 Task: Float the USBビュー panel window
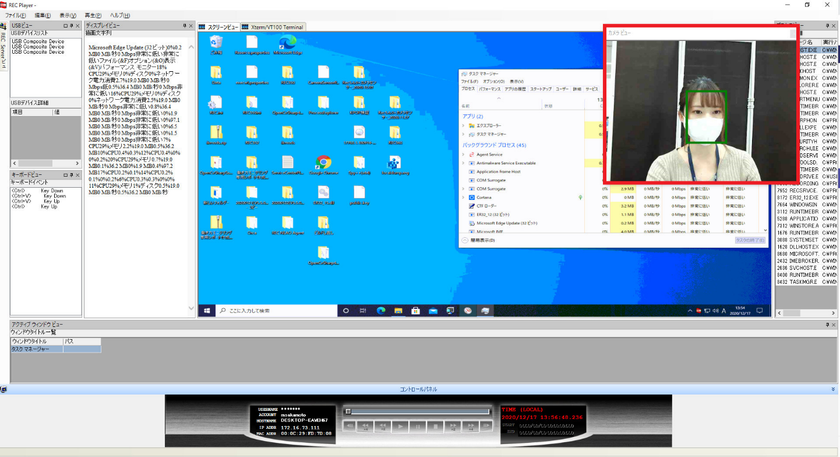tap(65, 26)
